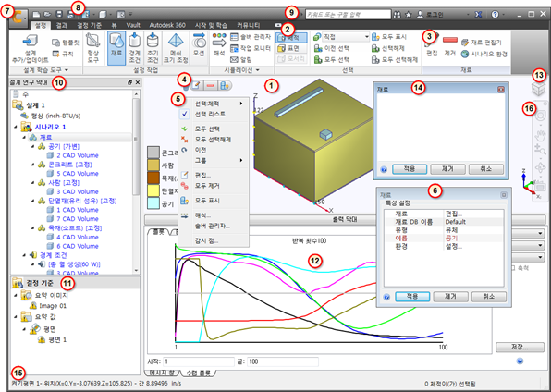Click the 저장... button beside the plot
This screenshot has height=392, width=551.
(x=519, y=347)
